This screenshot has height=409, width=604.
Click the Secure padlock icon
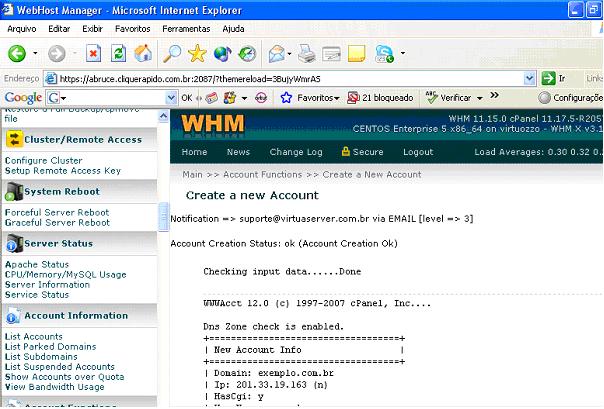coord(346,151)
